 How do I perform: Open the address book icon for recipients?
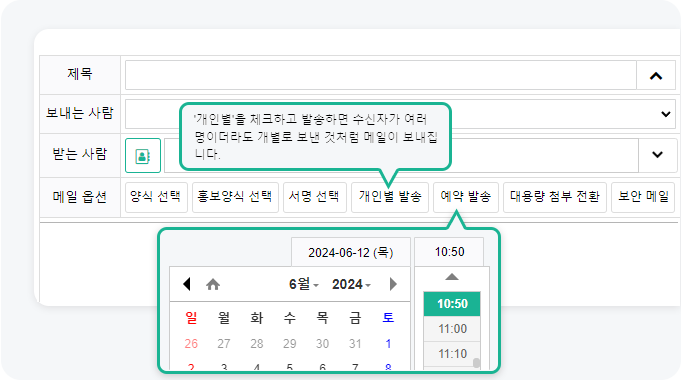click(143, 155)
